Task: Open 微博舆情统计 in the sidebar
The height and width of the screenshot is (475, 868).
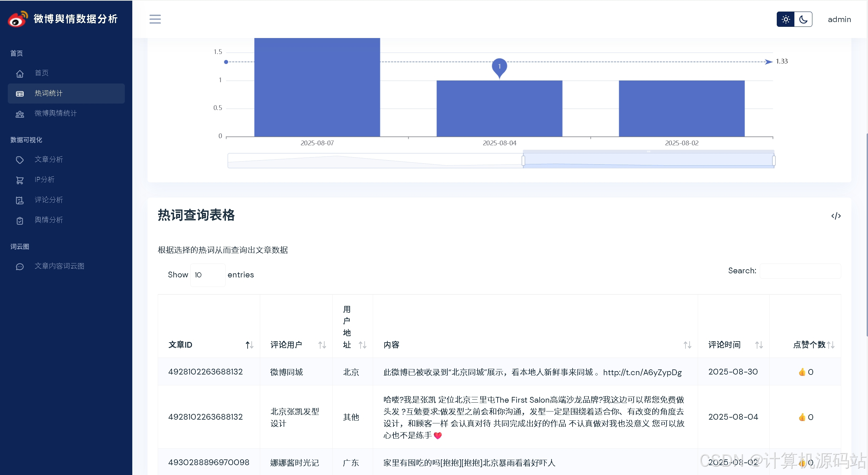Action: 56,113
